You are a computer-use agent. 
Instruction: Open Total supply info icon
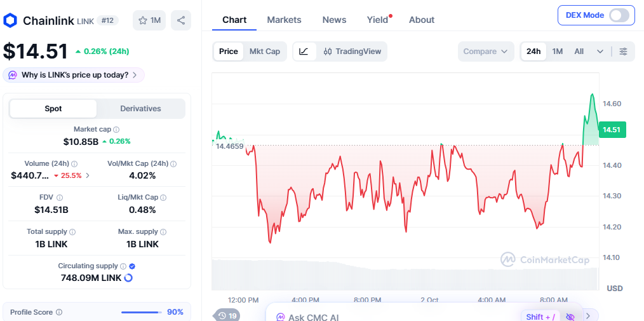tap(72, 232)
